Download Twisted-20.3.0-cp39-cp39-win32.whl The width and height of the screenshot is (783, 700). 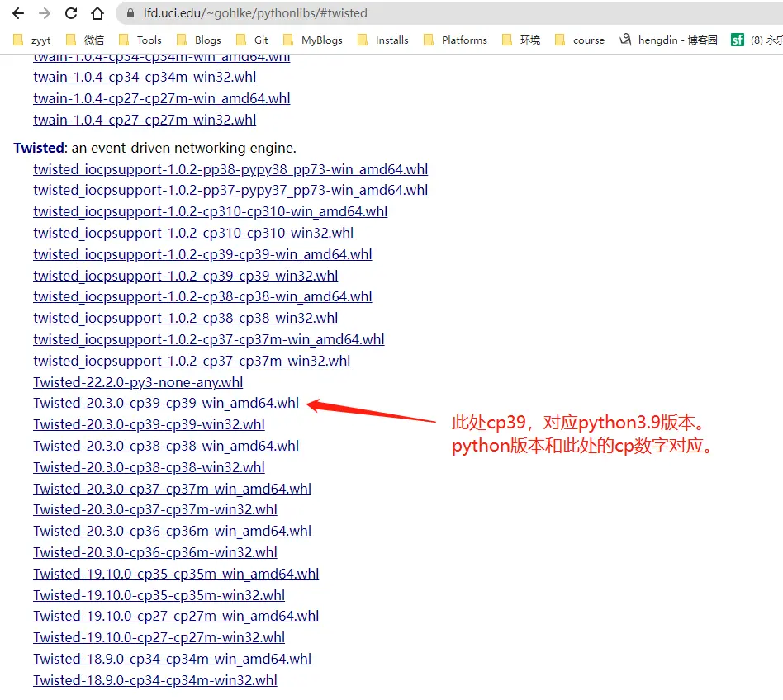(149, 424)
